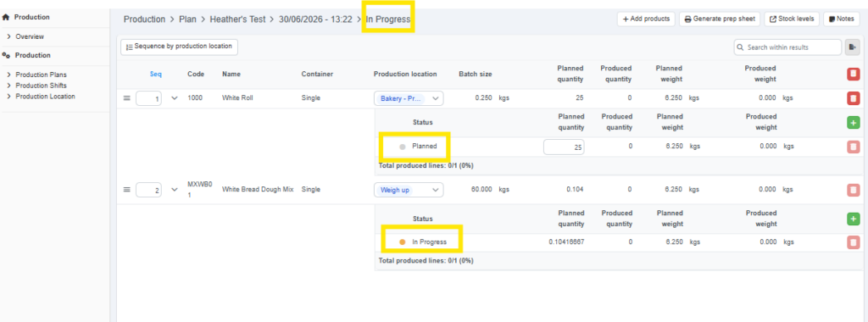Click the sequence number field for White Bread Dough Mix

pyautogui.click(x=149, y=190)
